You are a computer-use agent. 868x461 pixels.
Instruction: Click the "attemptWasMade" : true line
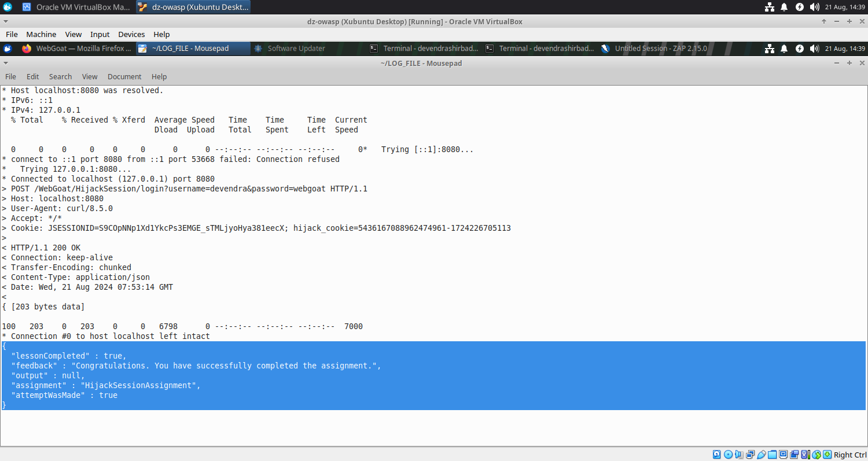click(x=64, y=395)
